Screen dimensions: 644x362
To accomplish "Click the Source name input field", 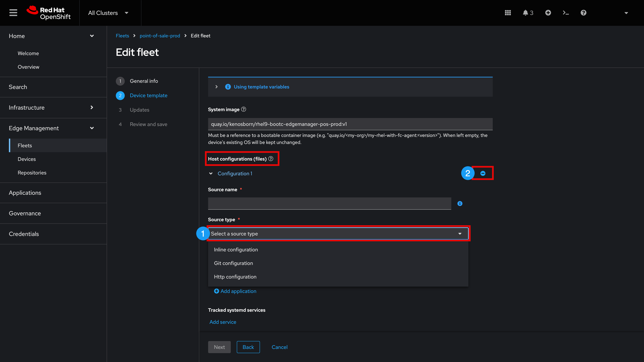I will pyautogui.click(x=330, y=204).
